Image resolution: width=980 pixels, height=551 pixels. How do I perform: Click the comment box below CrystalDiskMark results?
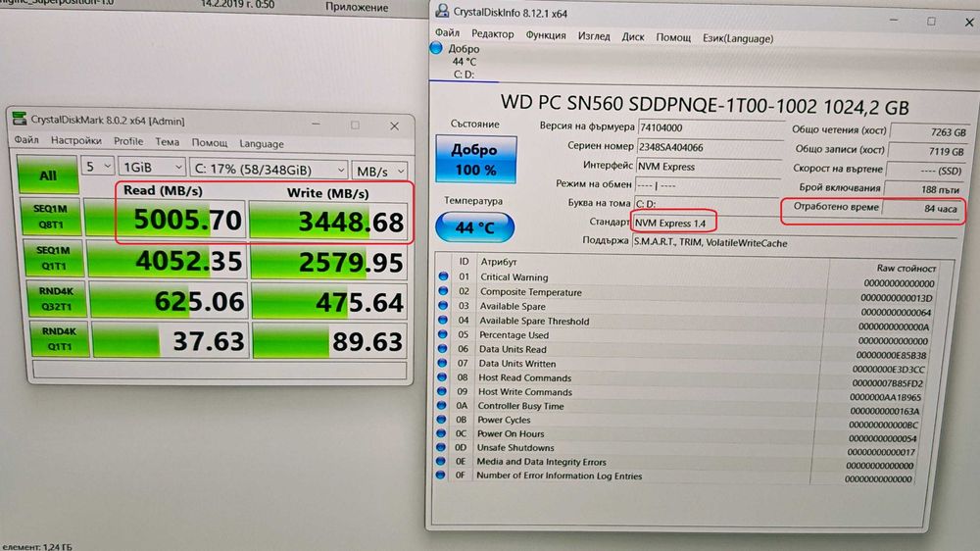(x=220, y=370)
